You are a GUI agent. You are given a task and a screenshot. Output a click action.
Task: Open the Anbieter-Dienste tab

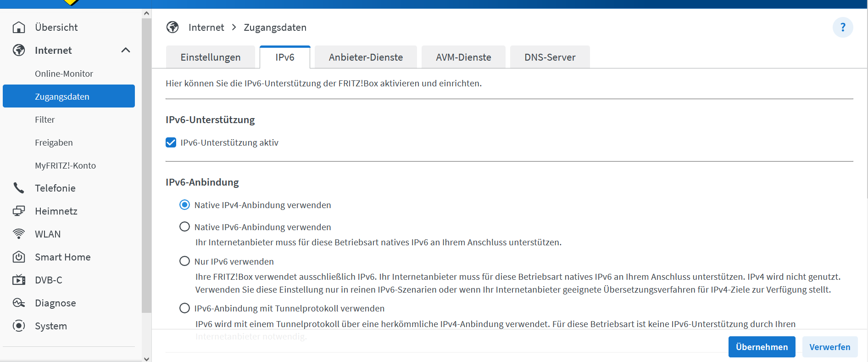[366, 57]
